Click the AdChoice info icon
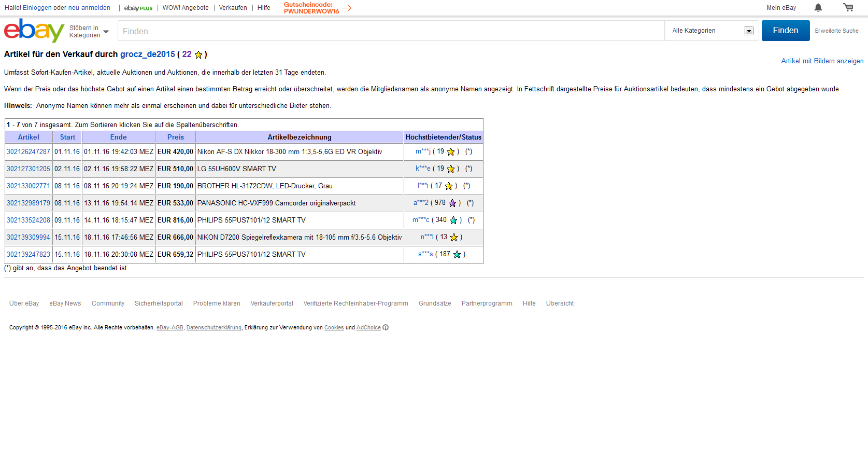 point(386,327)
